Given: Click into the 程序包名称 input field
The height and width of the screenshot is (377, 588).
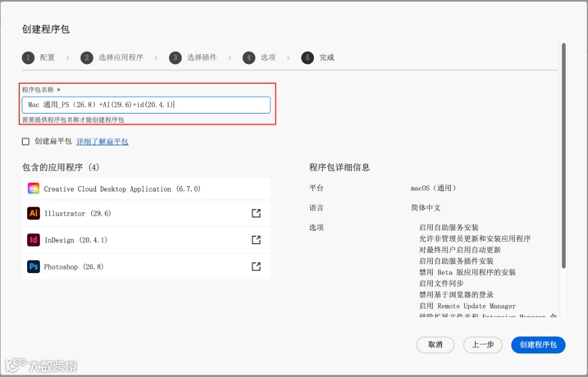Looking at the screenshot, I should (x=146, y=105).
